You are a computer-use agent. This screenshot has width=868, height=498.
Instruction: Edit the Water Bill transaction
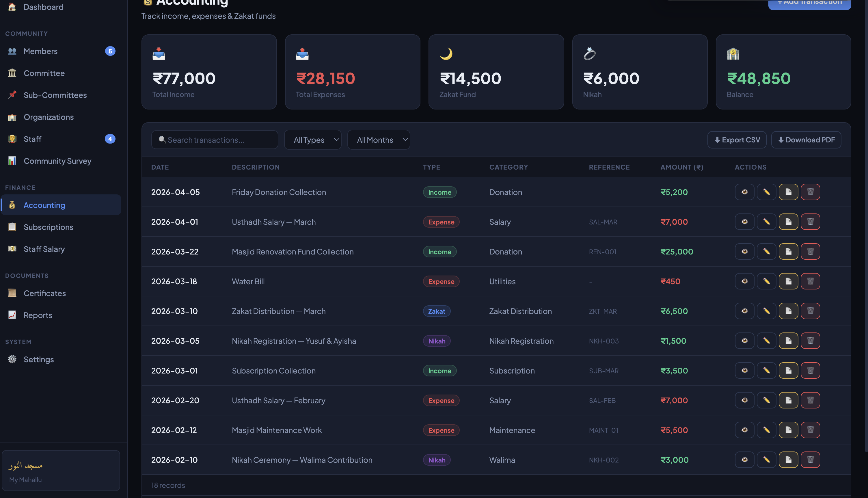[x=766, y=281]
